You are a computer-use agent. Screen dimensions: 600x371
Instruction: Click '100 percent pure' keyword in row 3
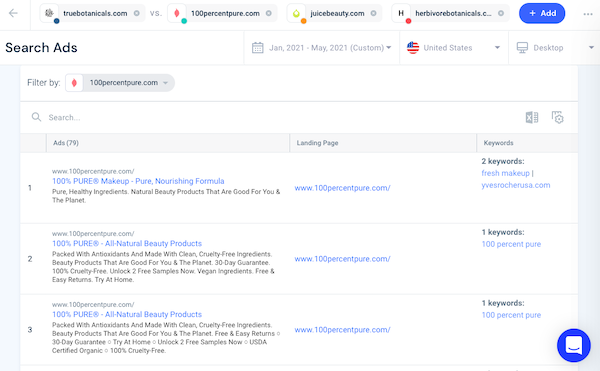point(511,315)
